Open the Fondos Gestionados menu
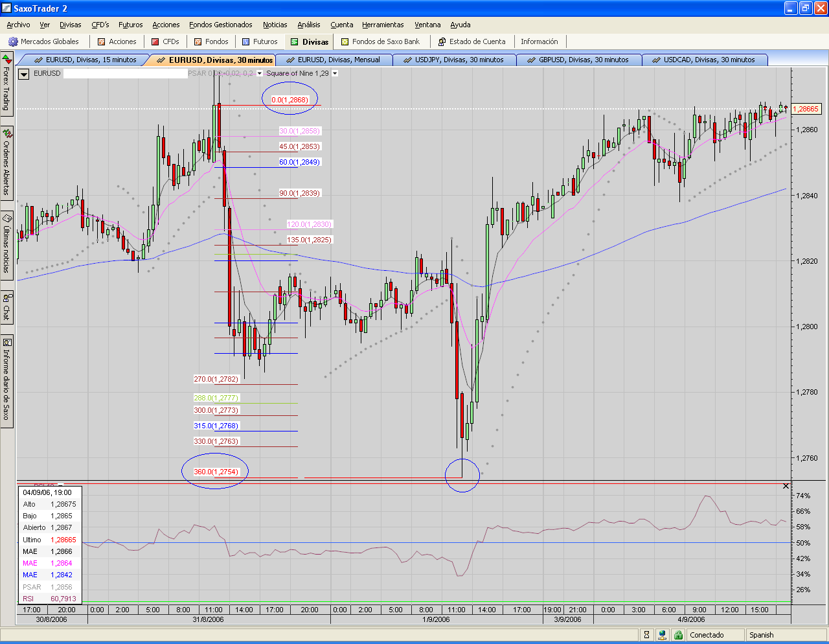This screenshot has height=644, width=829. pos(221,25)
